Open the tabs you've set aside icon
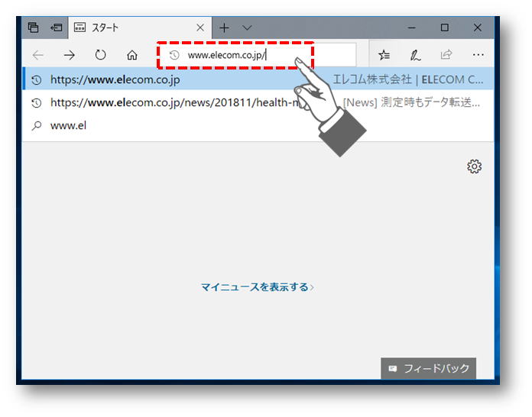 (x=34, y=27)
